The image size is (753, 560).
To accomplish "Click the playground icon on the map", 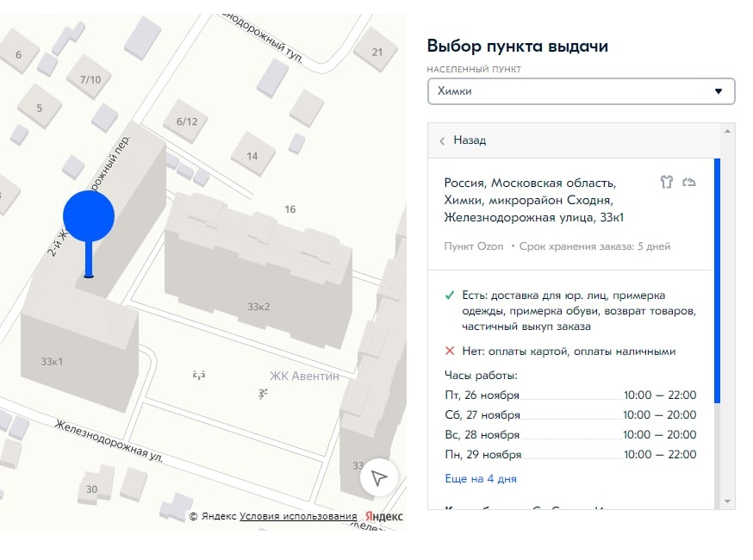I will pos(199,375).
